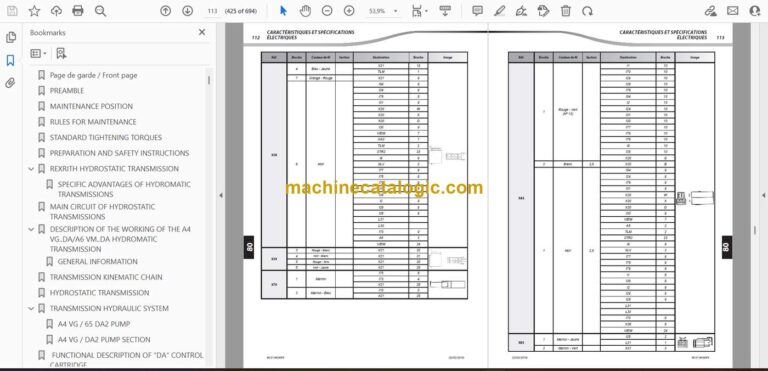Open the Attachments paperclip panel
This screenshot has width=768, height=371.
[x=11, y=83]
